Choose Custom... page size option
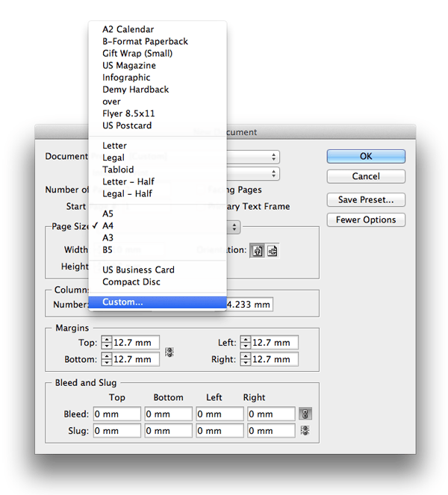The image size is (448, 495). (x=158, y=302)
